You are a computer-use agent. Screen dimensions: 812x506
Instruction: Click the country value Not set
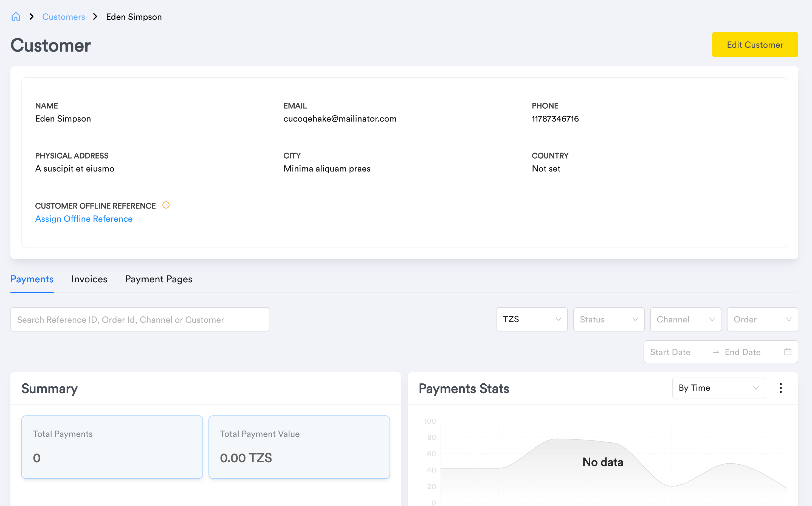pos(546,169)
